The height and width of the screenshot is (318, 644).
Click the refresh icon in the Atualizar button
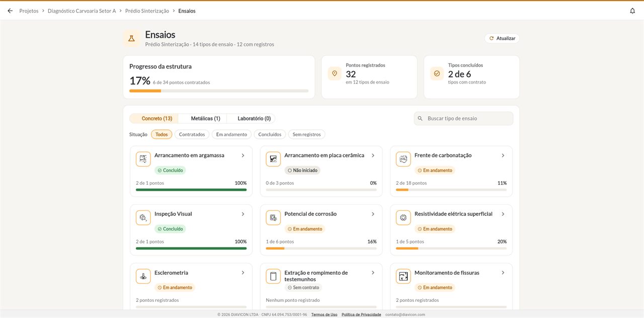(492, 38)
